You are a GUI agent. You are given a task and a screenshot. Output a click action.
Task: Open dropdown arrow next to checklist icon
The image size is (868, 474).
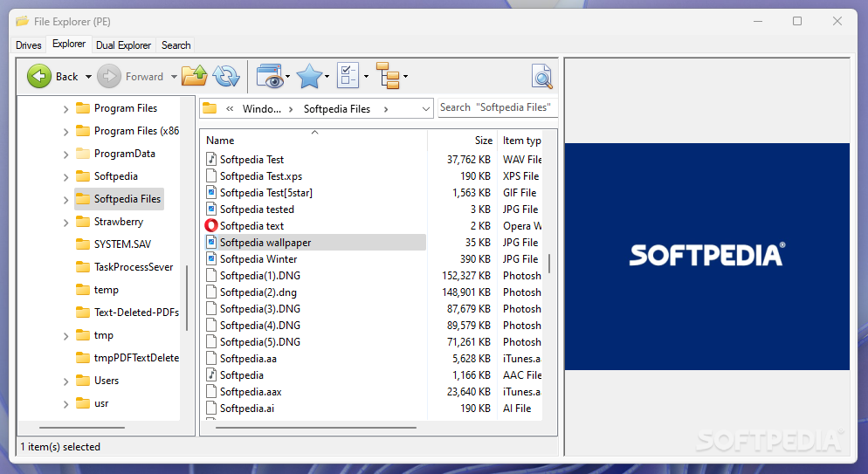[366, 77]
